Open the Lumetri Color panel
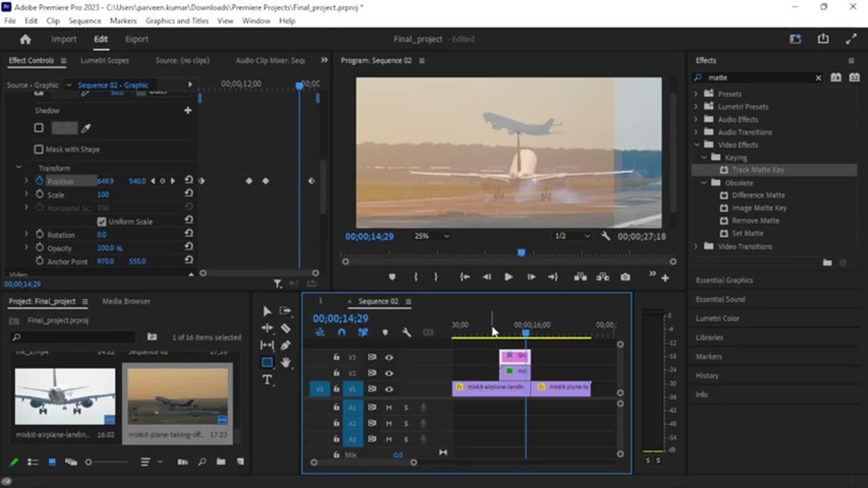 click(x=719, y=318)
